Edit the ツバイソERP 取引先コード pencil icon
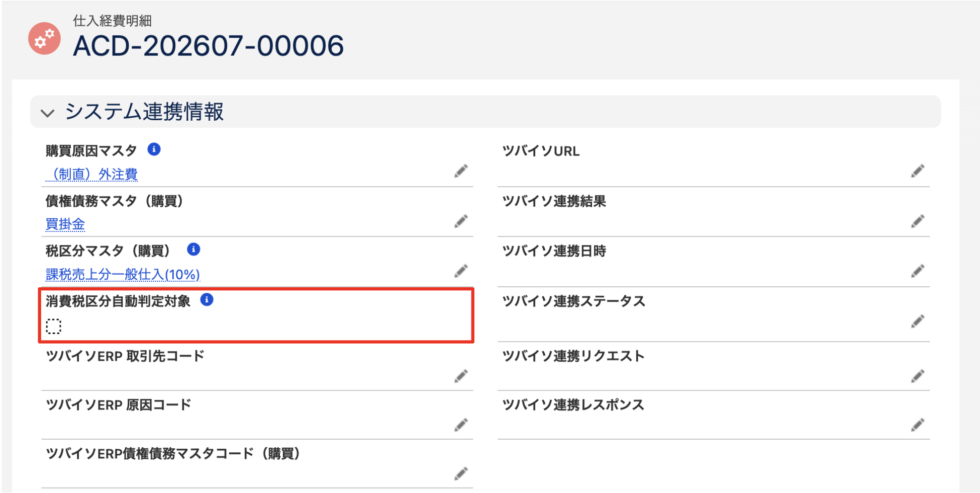Image resolution: width=980 pixels, height=493 pixels. pyautogui.click(x=461, y=376)
